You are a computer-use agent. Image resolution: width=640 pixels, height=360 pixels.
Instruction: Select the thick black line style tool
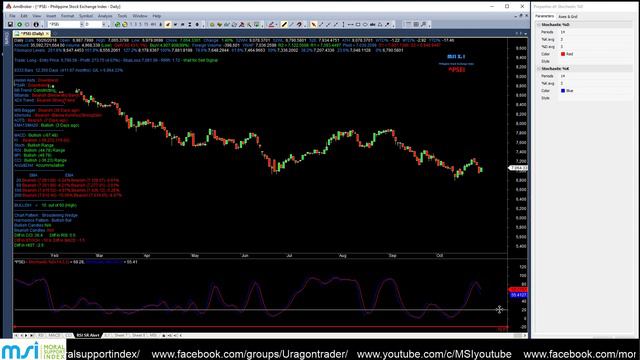pos(284,24)
